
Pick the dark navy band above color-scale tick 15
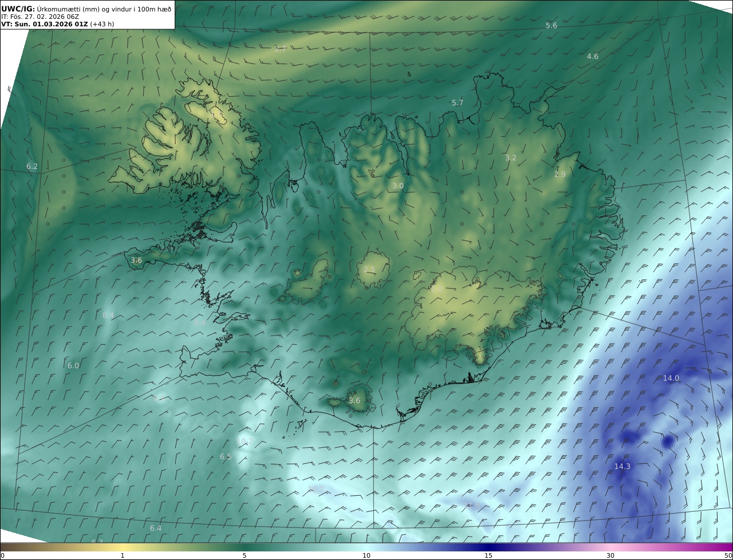[488, 547]
